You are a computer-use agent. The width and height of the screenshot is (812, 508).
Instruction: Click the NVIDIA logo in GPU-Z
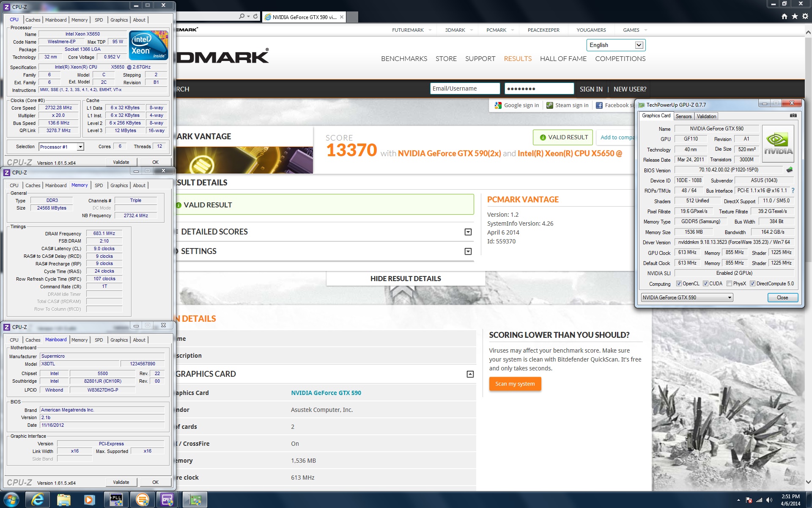pos(778,144)
